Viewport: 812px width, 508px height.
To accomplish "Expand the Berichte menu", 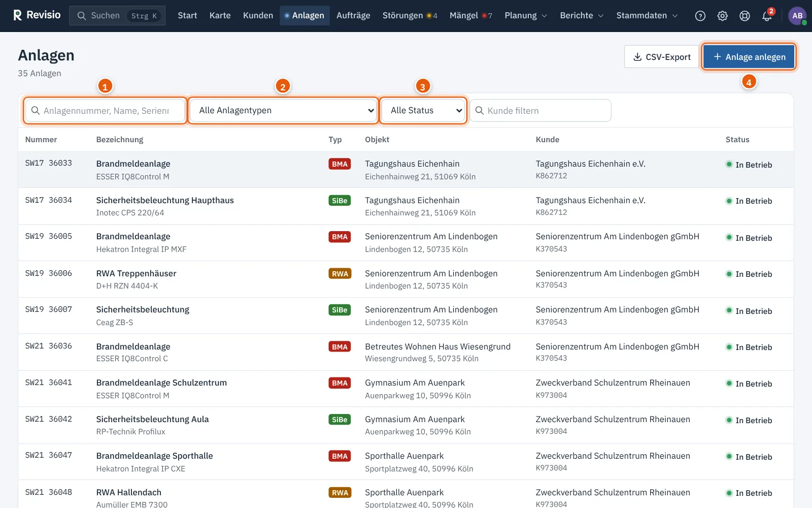I will pos(582,16).
